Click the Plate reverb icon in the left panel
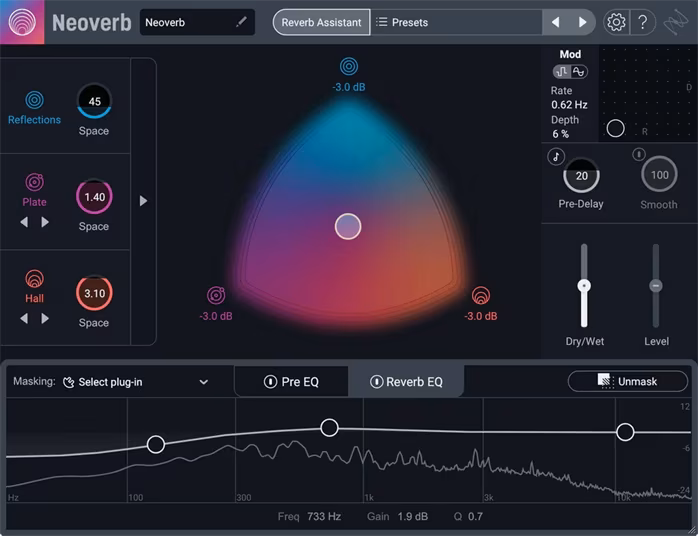This screenshot has width=698, height=536. [x=34, y=182]
